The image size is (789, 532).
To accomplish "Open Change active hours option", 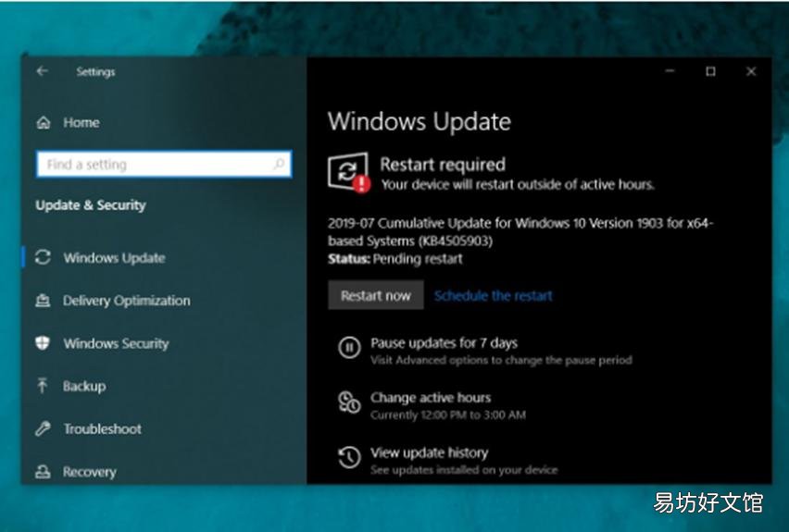I will (431, 398).
